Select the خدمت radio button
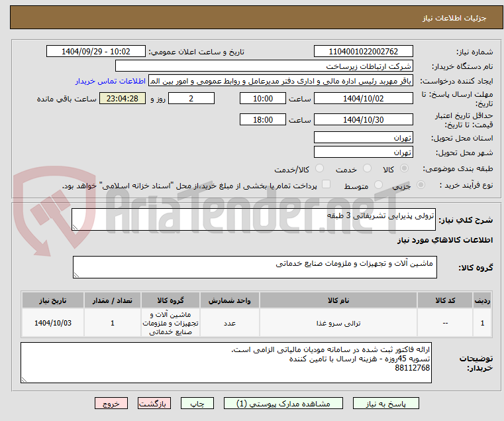 point(367,168)
